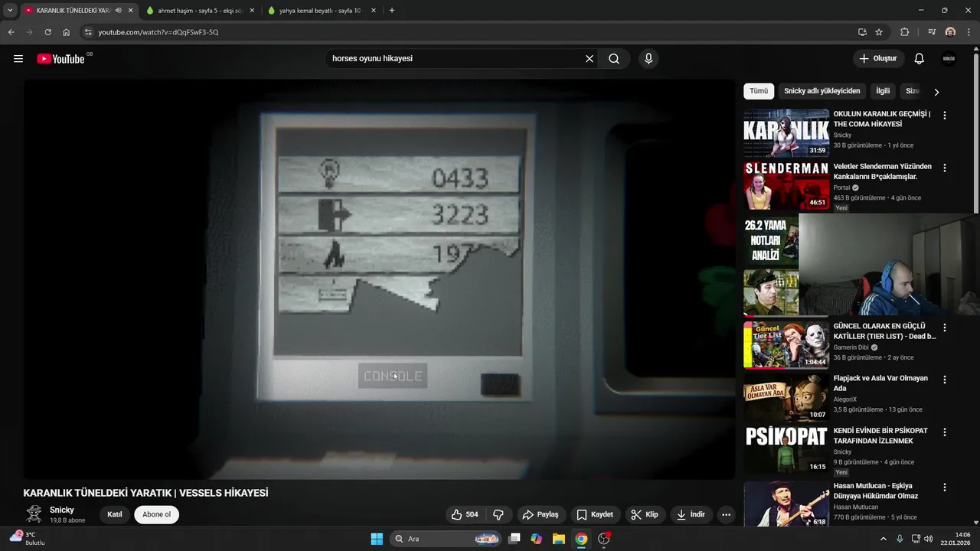Open more actions three-dot button
This screenshot has height=551, width=980.
pyautogui.click(x=726, y=514)
